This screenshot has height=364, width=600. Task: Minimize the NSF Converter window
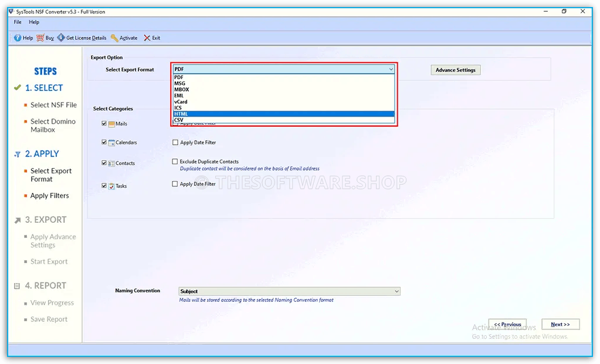[x=545, y=12]
